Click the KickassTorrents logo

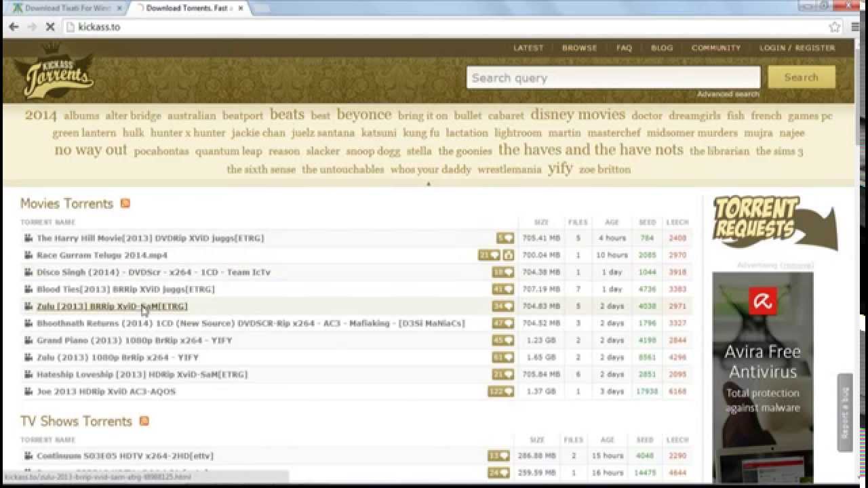click(56, 73)
